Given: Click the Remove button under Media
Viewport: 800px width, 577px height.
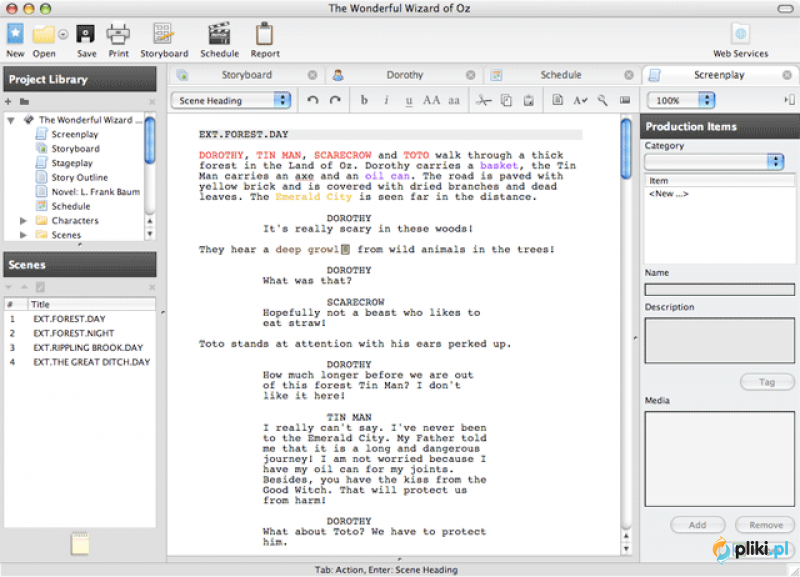Looking at the screenshot, I should tap(765, 525).
